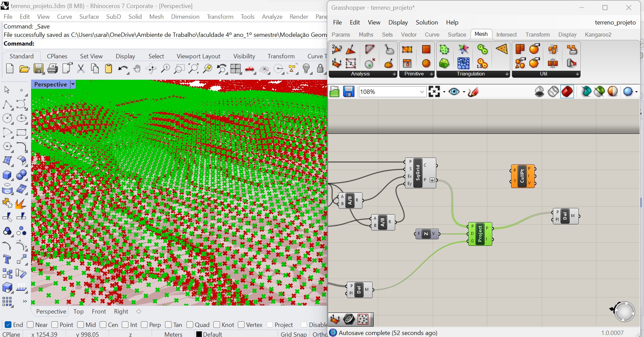The width and height of the screenshot is (644, 337).
Task: Toggle the End osnap checkbox
Action: [8, 325]
